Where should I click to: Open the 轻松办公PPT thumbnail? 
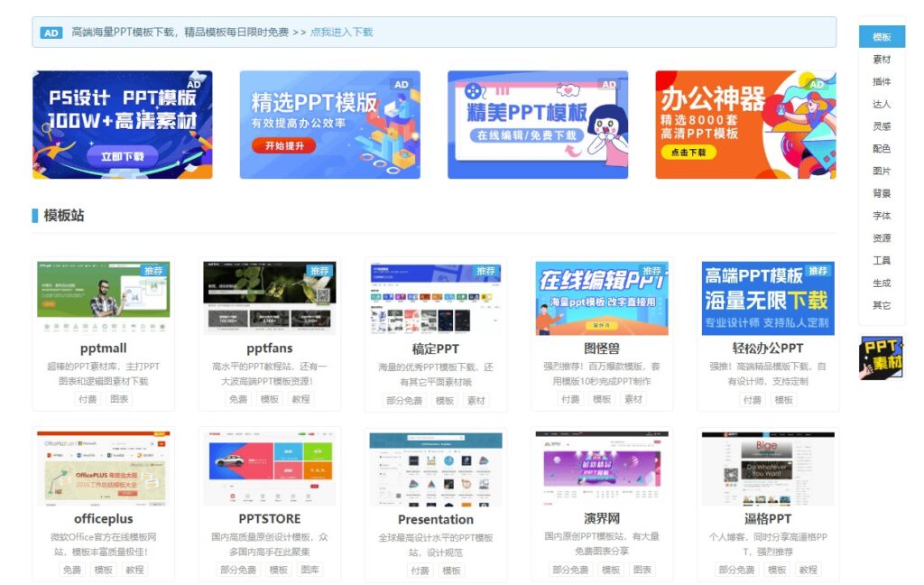pyautogui.click(x=769, y=299)
